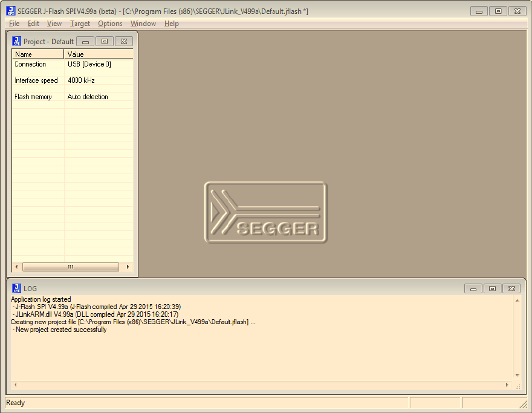Click the LOG panel icon

tap(16, 288)
